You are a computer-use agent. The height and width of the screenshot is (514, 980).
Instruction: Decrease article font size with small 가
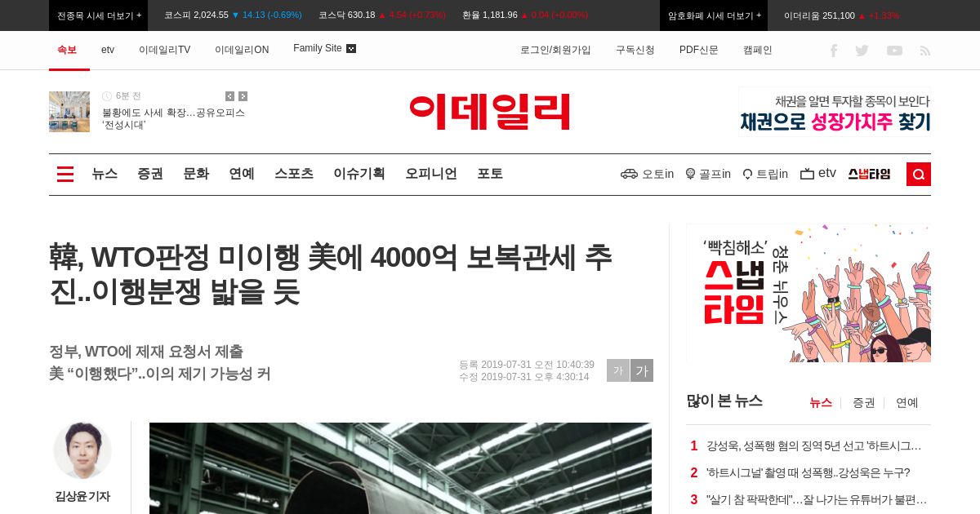pos(618,370)
